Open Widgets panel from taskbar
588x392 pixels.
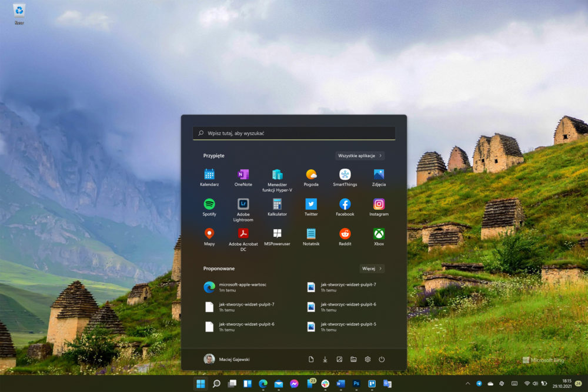pos(248,383)
